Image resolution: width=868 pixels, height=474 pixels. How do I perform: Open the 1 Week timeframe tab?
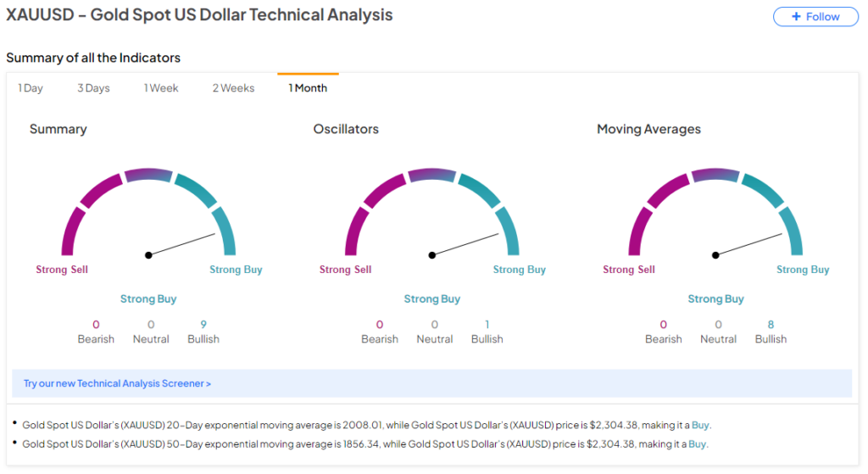161,88
